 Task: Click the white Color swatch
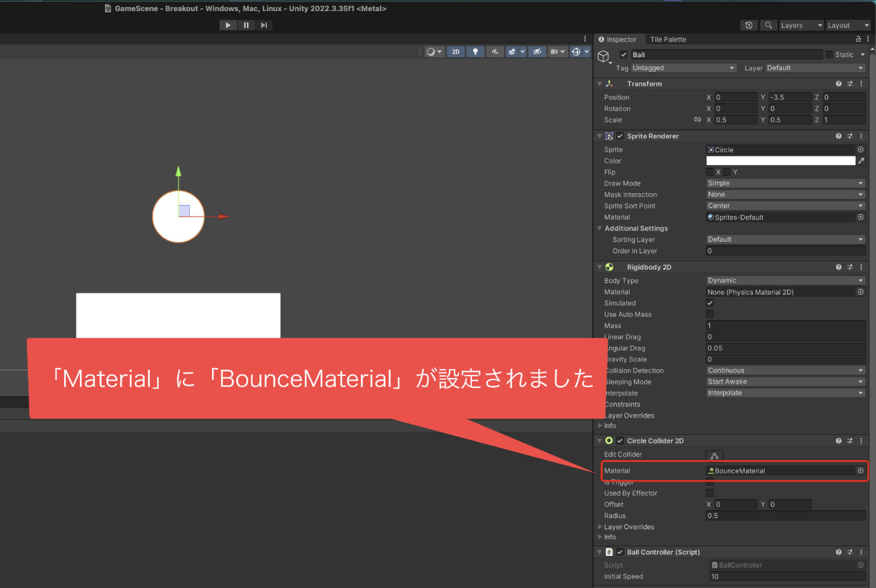(x=781, y=161)
